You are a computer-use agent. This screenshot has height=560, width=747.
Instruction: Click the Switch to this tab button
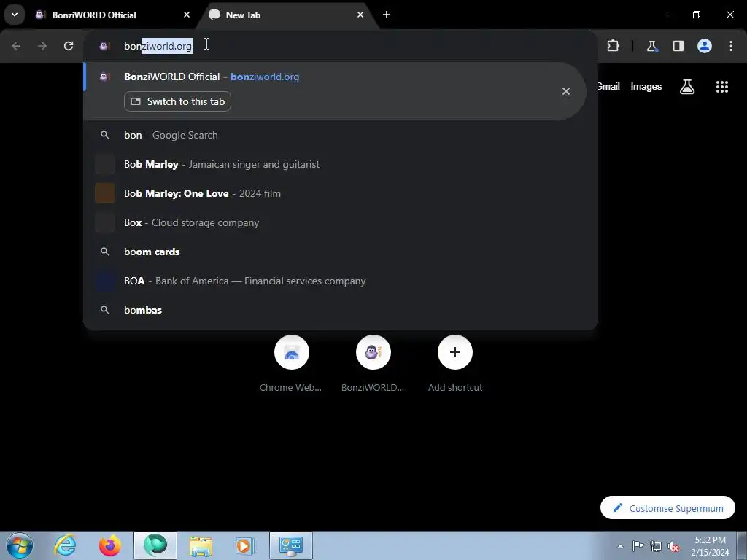pos(178,101)
